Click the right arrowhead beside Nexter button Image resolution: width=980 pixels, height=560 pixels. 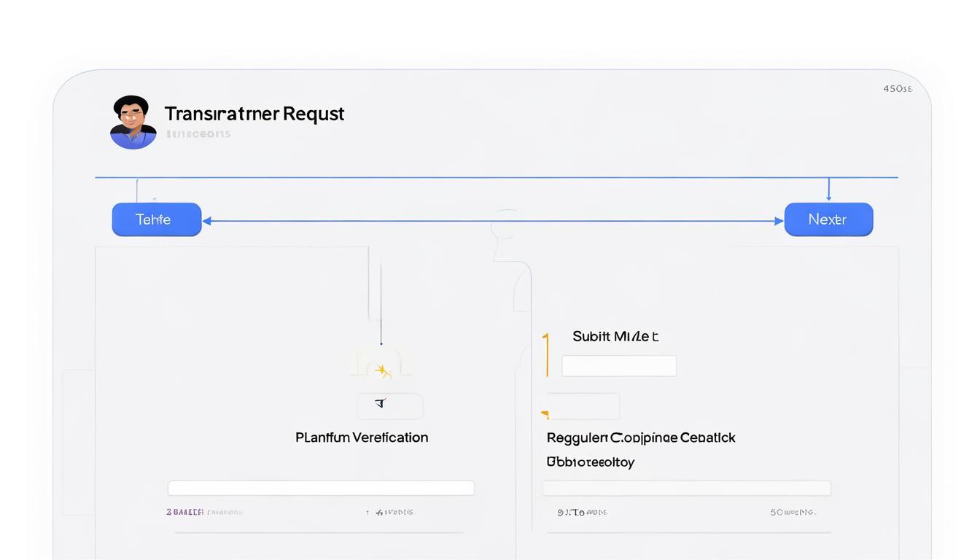click(778, 221)
